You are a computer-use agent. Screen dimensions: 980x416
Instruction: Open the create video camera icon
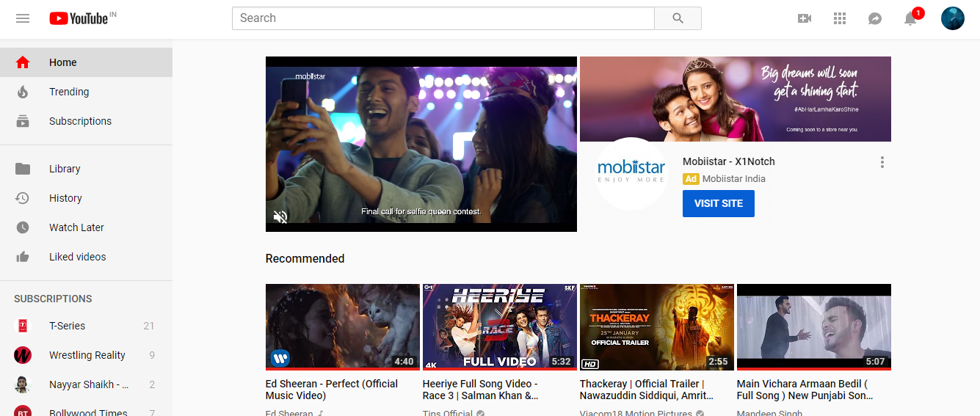click(805, 18)
